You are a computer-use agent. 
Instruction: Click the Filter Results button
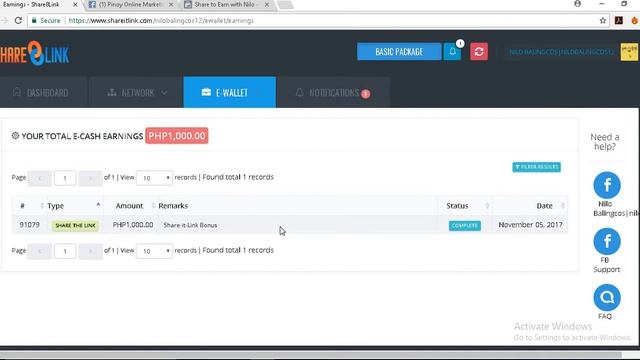tap(536, 167)
